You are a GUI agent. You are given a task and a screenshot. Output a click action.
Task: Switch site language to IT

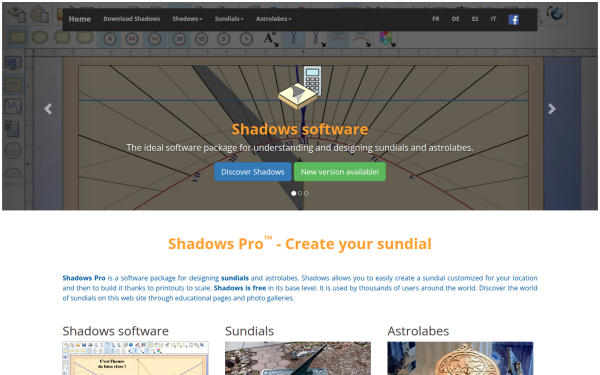coord(493,19)
